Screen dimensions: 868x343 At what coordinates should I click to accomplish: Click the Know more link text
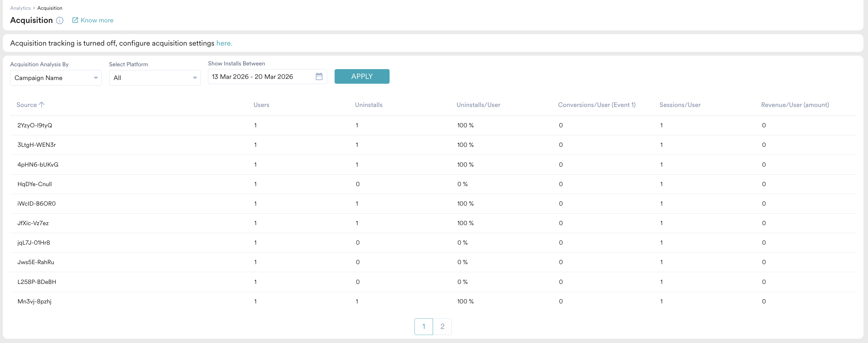point(97,20)
